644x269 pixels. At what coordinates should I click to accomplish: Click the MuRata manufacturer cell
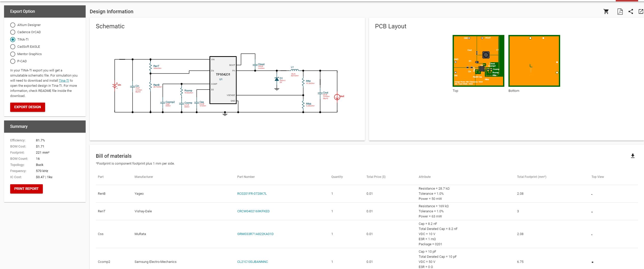[140, 234]
